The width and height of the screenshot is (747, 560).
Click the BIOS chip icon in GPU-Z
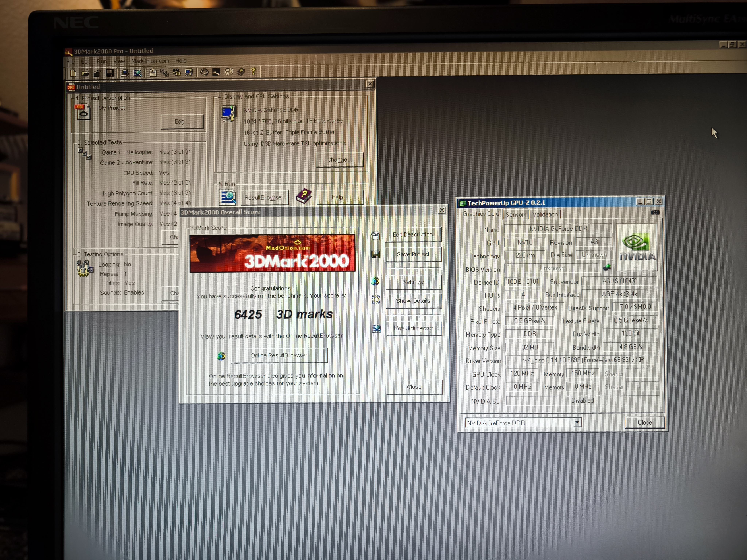[607, 268]
